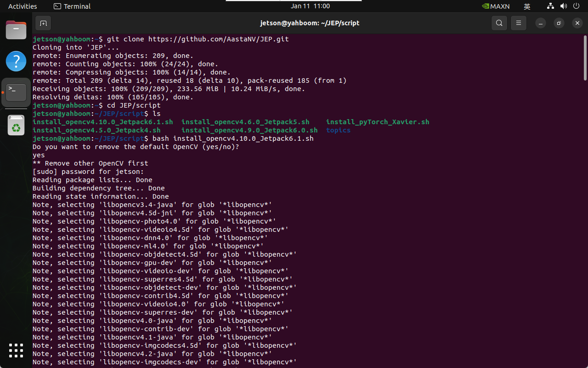Open Files from the dock
The width and height of the screenshot is (588, 368).
(16, 30)
